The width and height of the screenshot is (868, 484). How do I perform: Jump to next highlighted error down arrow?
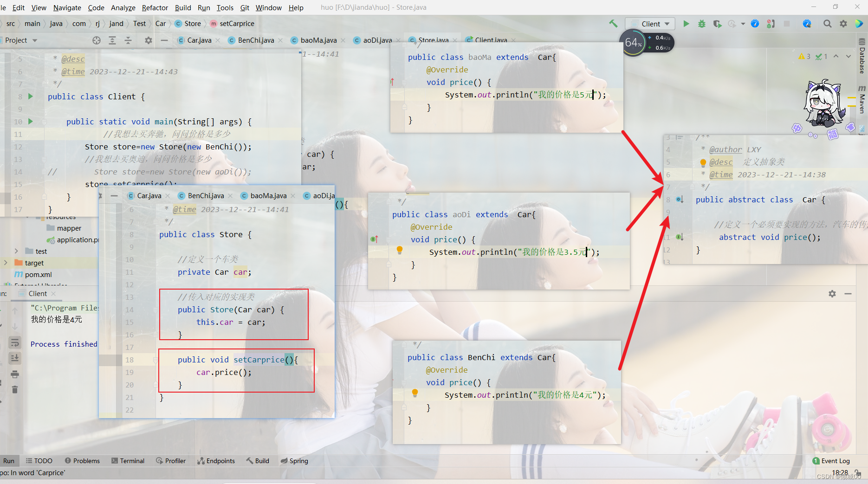click(849, 56)
